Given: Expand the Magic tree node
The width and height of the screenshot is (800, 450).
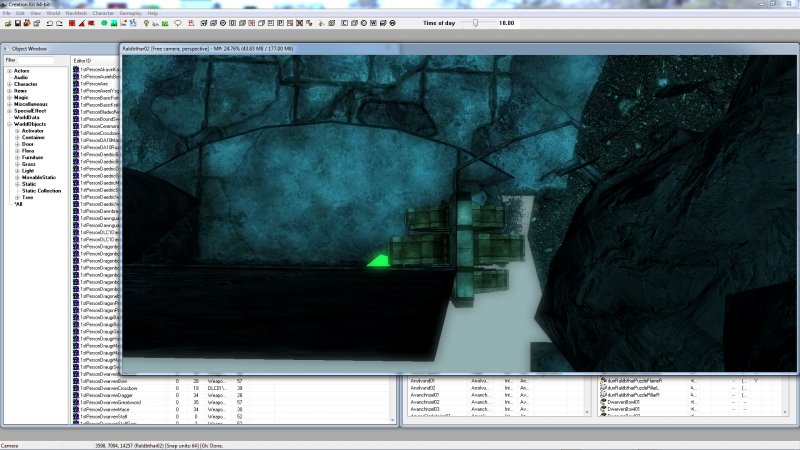Looking at the screenshot, I should click(10, 97).
